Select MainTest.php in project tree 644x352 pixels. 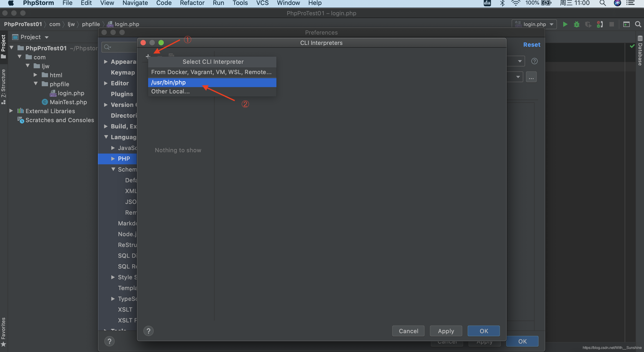pos(68,102)
